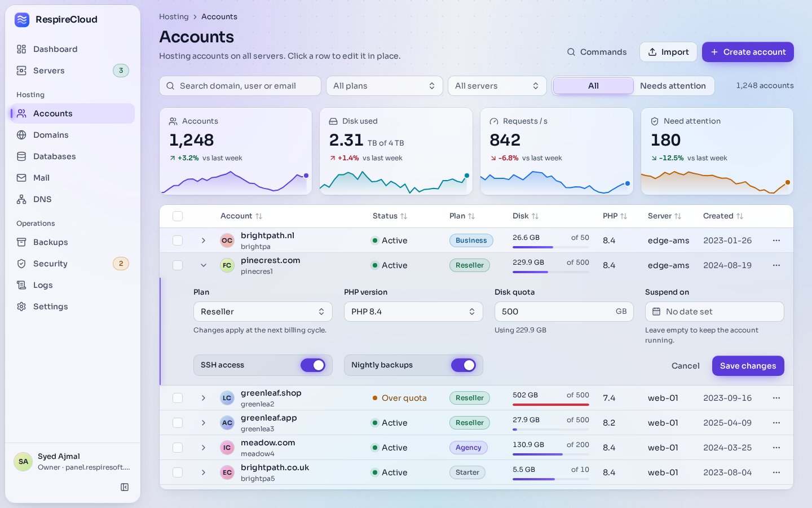This screenshot has width=812, height=508.
Task: Click the Import button
Action: 668,52
